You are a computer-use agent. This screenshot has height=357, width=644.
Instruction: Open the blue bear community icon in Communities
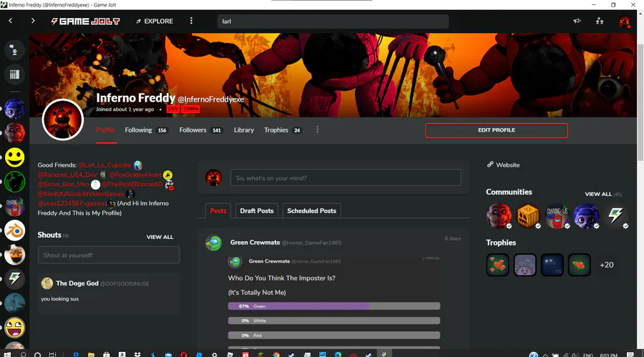pos(586,215)
